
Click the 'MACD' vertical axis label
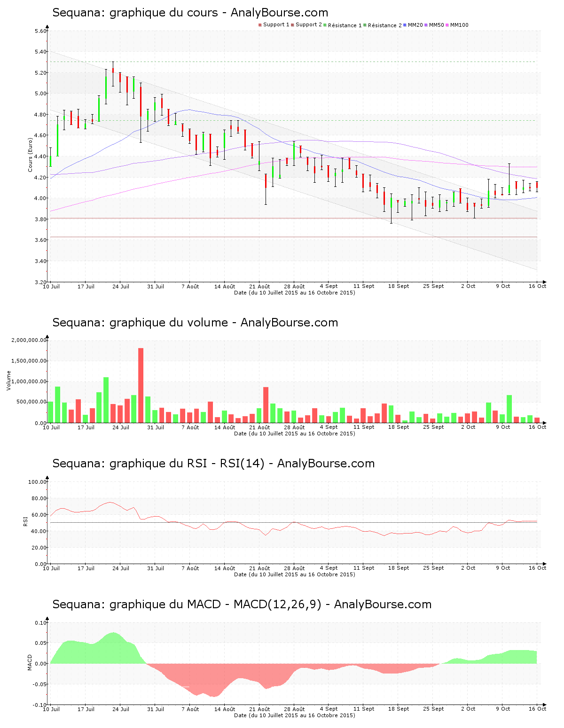30,662
